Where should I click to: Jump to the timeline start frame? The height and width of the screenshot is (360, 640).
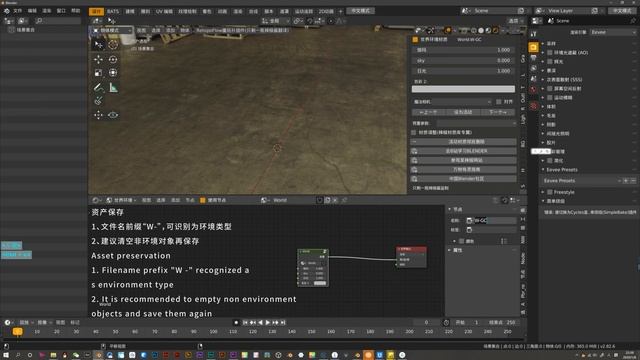[245, 322]
